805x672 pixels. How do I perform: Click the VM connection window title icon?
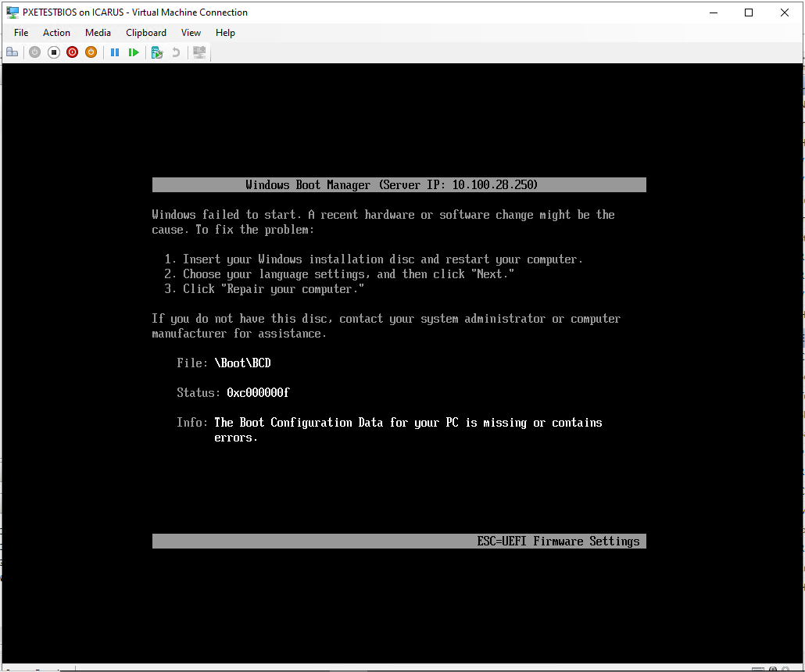click(x=13, y=13)
